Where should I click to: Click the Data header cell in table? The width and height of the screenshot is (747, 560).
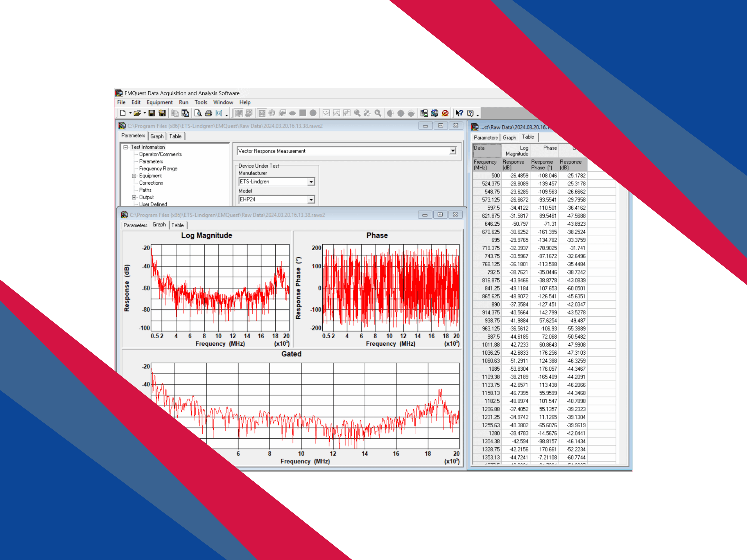(x=486, y=150)
